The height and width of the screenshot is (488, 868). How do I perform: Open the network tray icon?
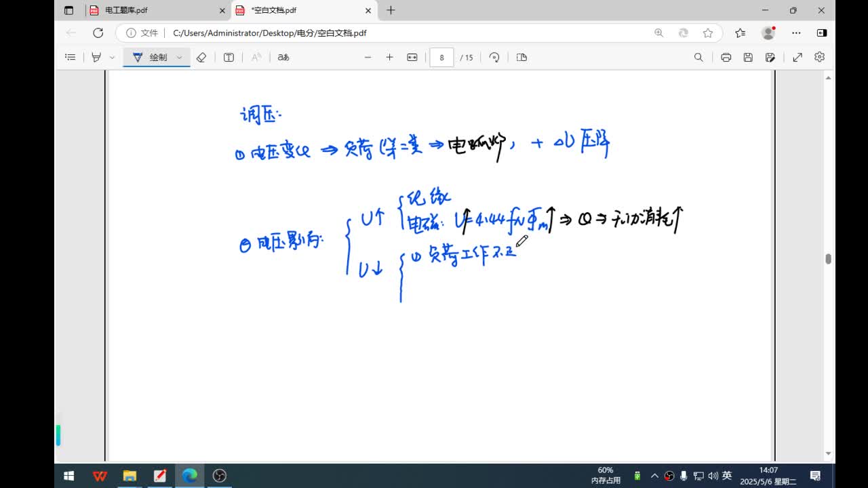click(698, 476)
